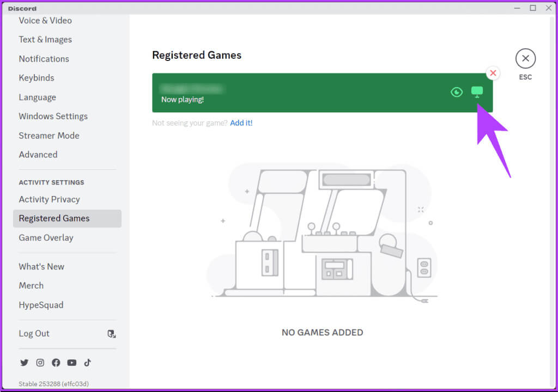Close settings with the ESC circle button
Viewport: 558px width, 392px height.
point(525,58)
